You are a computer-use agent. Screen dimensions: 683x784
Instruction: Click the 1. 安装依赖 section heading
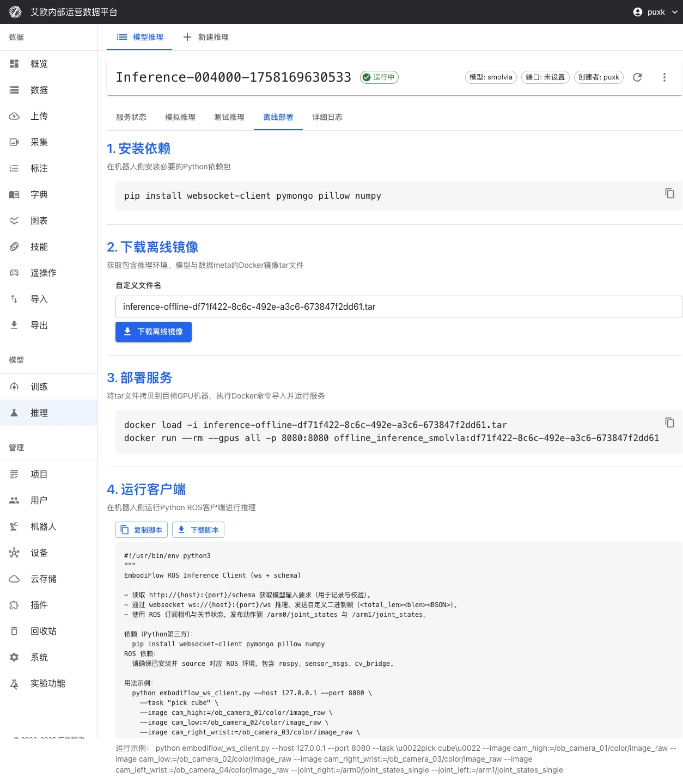139,149
